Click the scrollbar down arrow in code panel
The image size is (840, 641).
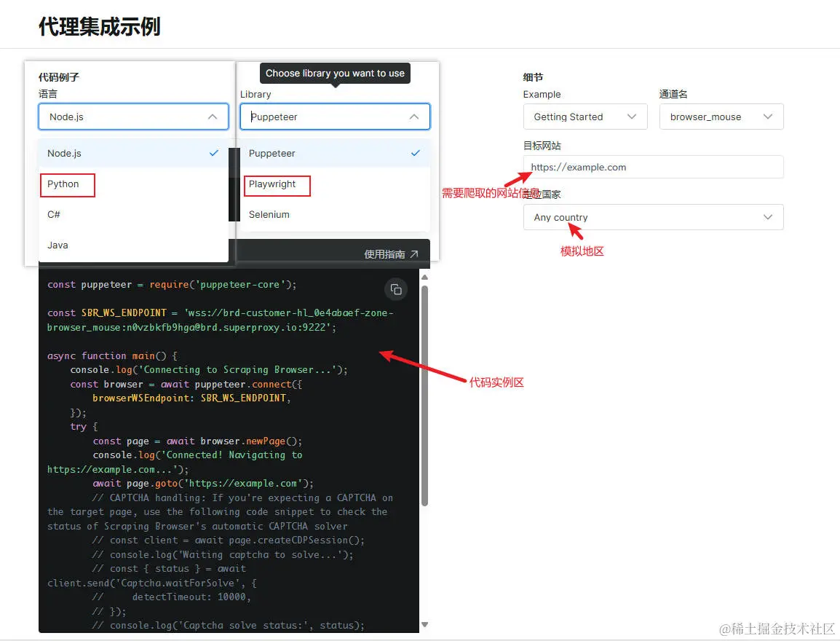pyautogui.click(x=425, y=624)
